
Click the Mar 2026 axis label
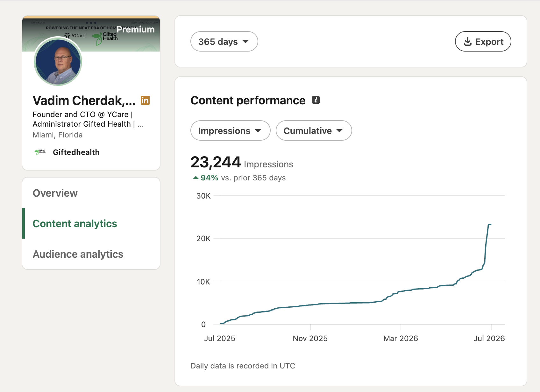[x=401, y=338]
